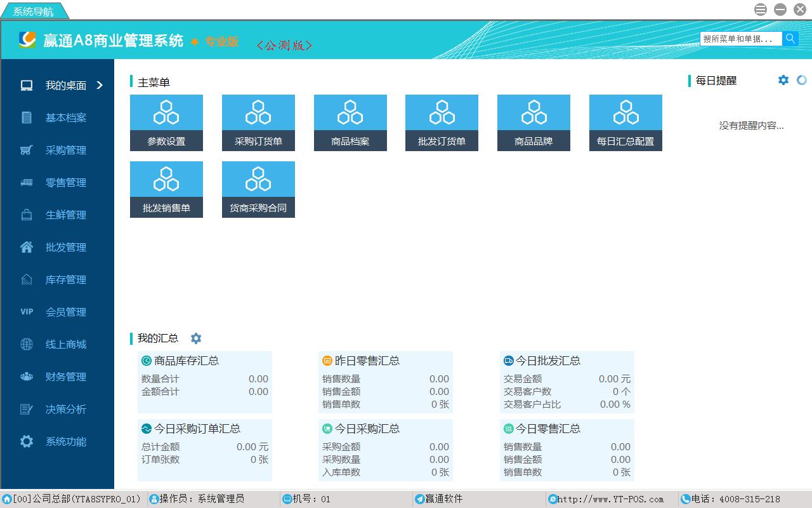This screenshot has height=508, width=812.
Task: Go to 库存管理 sidebar item
Action: click(x=65, y=279)
